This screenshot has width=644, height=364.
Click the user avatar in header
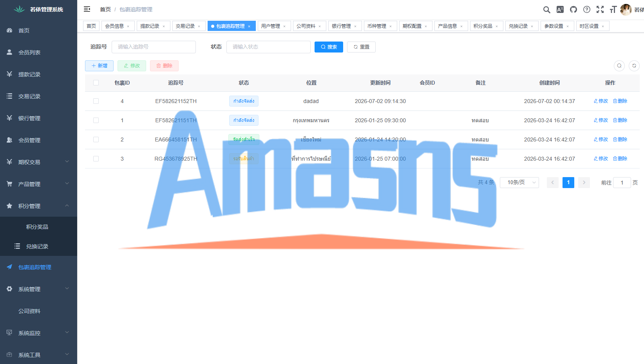tap(626, 10)
